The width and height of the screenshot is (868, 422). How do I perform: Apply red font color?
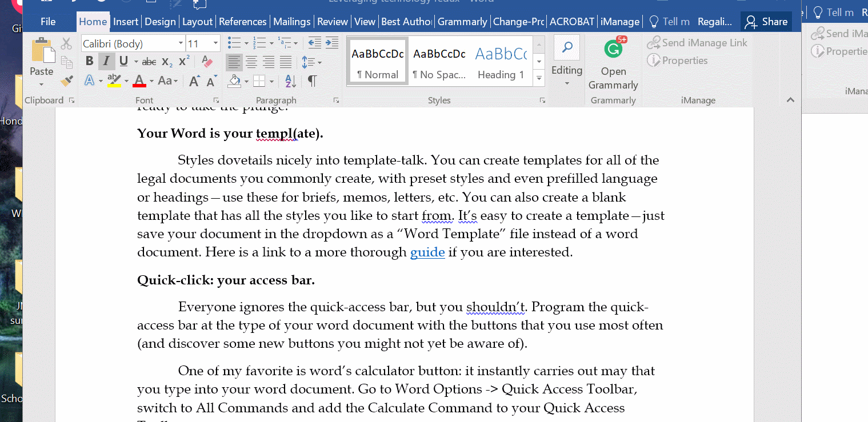tap(139, 81)
